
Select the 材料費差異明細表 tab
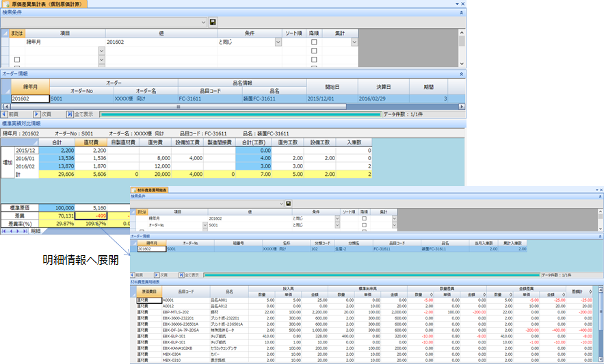[149, 190]
